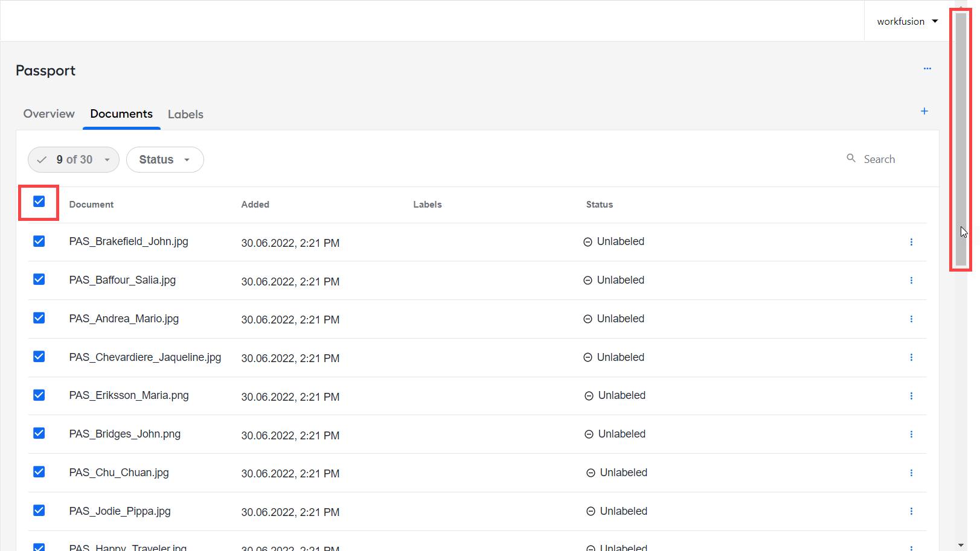
Task: Click Unlabeled status icon for PAS_Bridges_John.png
Action: click(x=589, y=435)
